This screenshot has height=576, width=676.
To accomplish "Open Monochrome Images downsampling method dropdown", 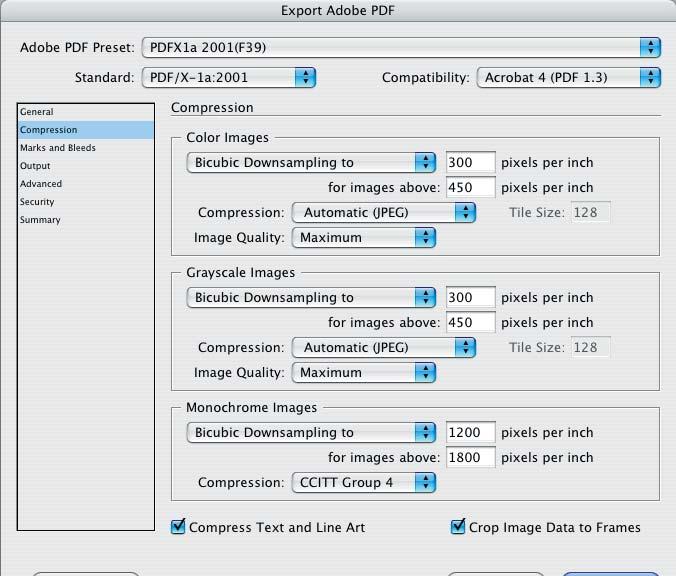I will click(x=311, y=432).
